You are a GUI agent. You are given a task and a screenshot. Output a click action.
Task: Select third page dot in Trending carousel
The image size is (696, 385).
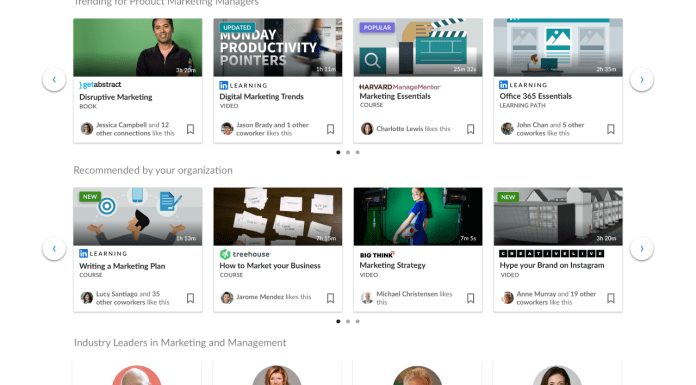pos(358,152)
